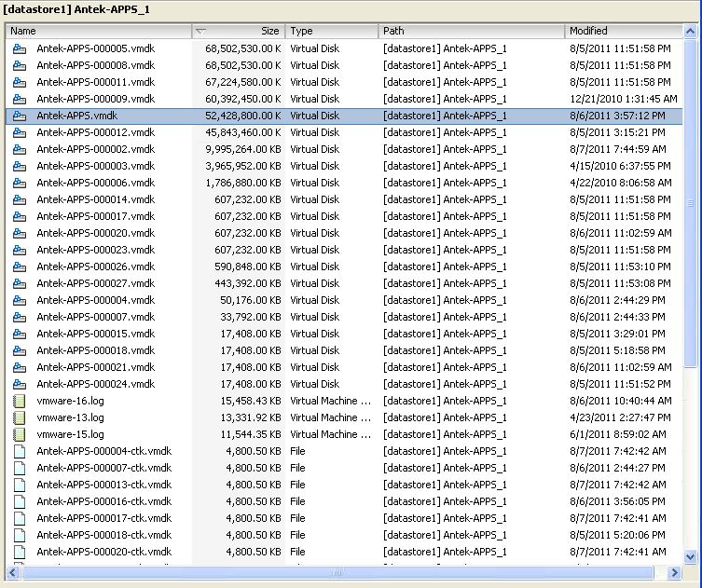The height and width of the screenshot is (588, 702).
Task: Click the disk icon for Antek-APPS-000007.vmdk
Action: tap(20, 317)
